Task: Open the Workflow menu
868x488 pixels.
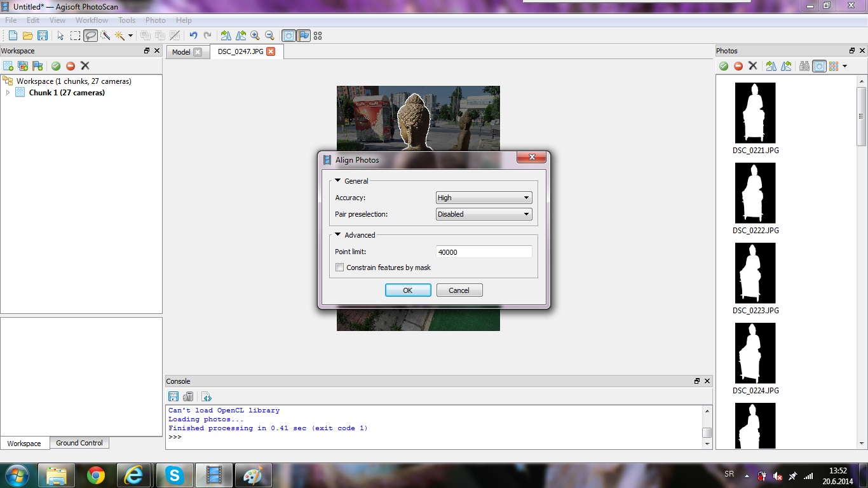Action: 92,20
